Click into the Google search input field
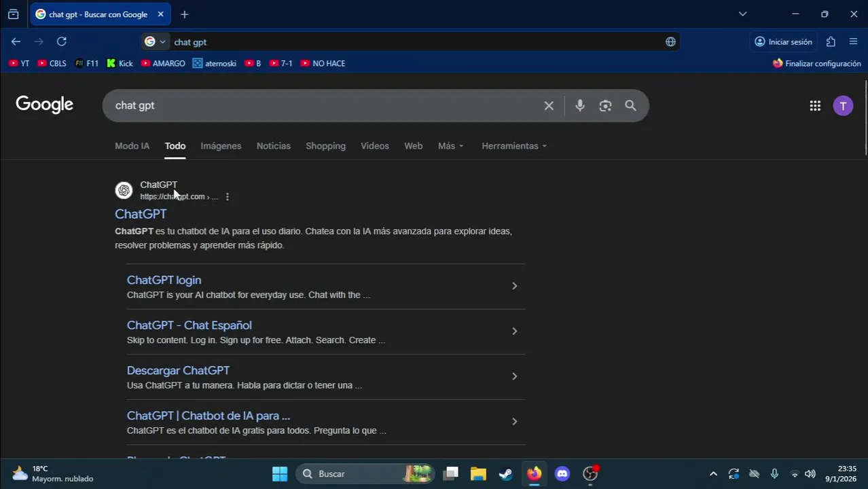Image resolution: width=868 pixels, height=489 pixels. (326, 105)
